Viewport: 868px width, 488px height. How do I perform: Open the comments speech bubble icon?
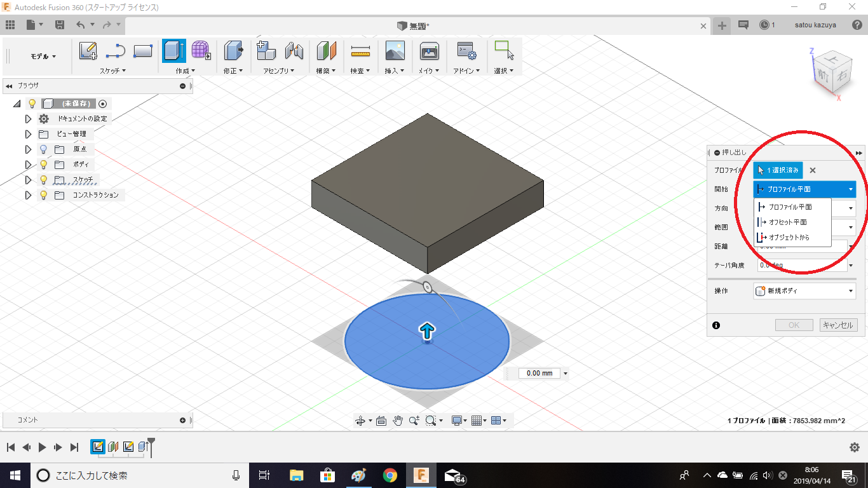743,25
